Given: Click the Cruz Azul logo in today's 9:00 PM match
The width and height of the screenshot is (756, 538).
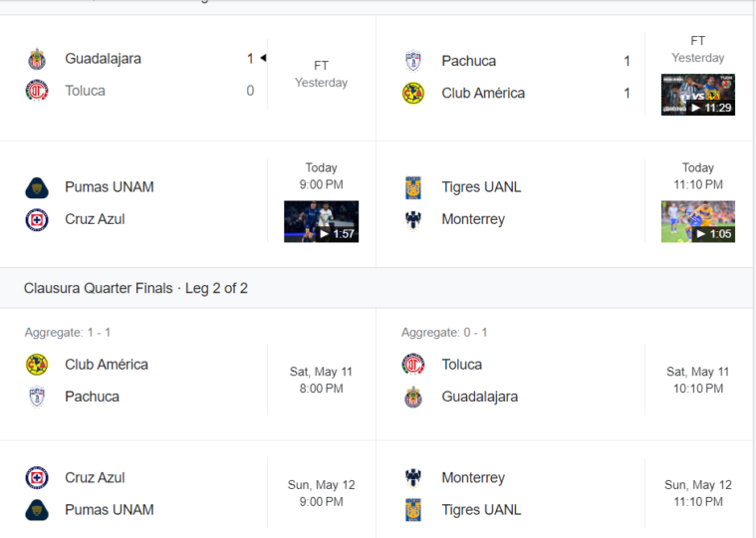Looking at the screenshot, I should pos(37,220).
